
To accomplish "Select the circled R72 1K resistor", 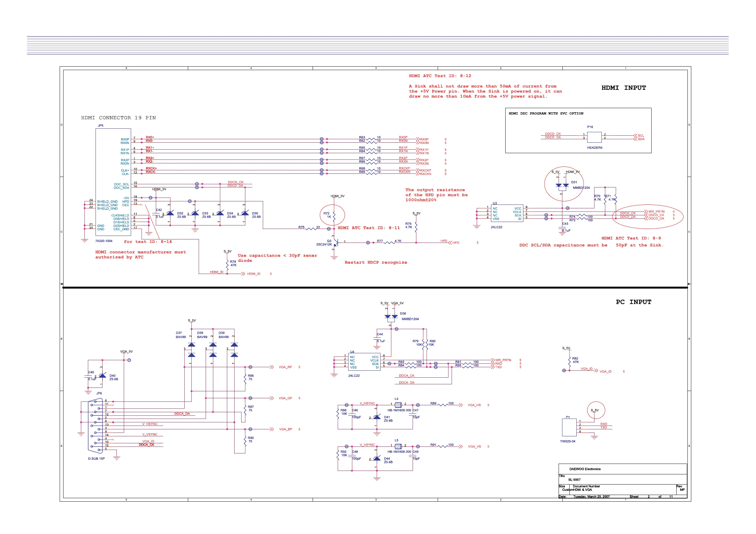I will click(334, 216).
